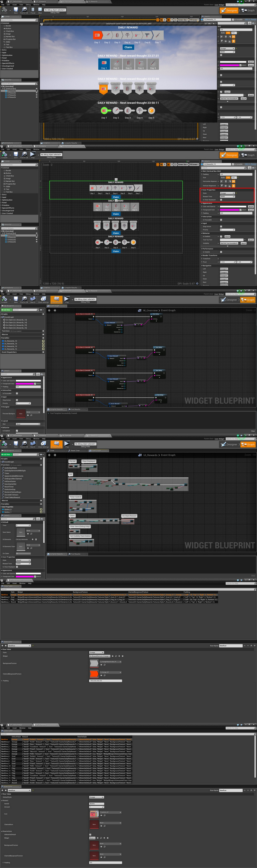Toggle Is Enabled in W_Overview Designer Behavior section
This screenshot has height=868, width=257.
click(x=221, y=237)
